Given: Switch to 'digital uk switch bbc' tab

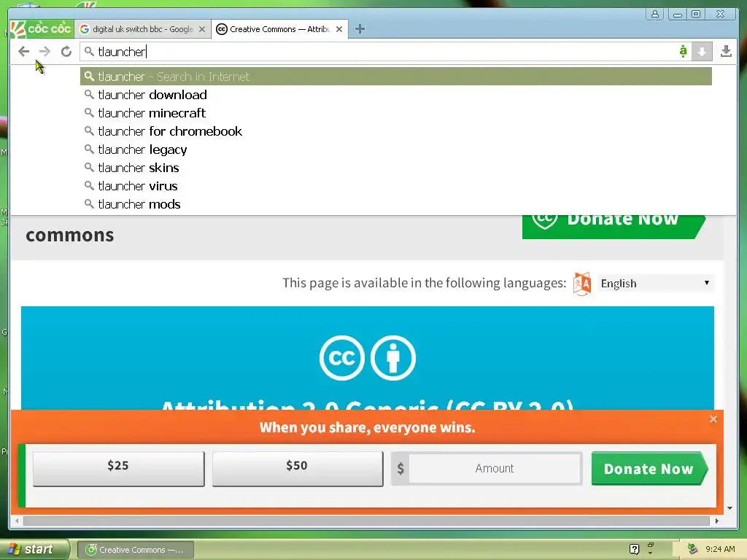Looking at the screenshot, I should click(x=142, y=29).
